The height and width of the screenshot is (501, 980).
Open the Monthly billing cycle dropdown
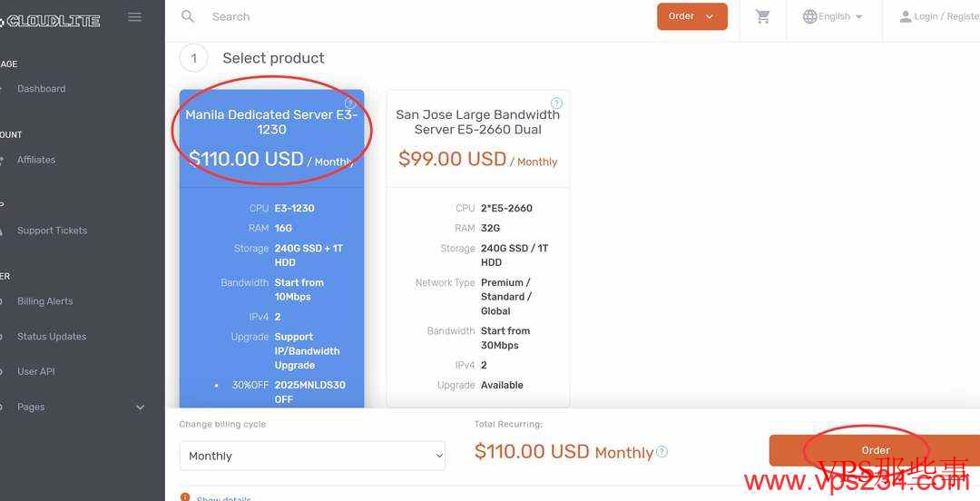click(312, 456)
